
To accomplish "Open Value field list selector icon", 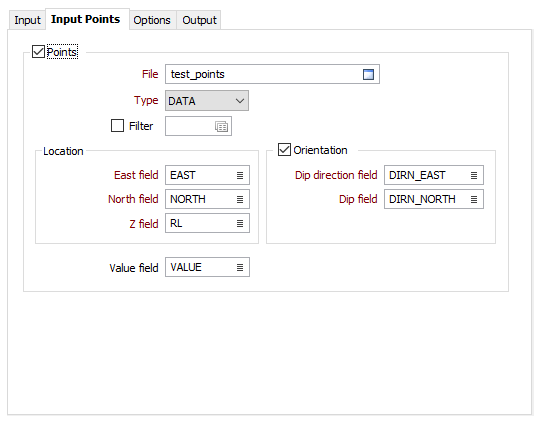I will tap(240, 267).
